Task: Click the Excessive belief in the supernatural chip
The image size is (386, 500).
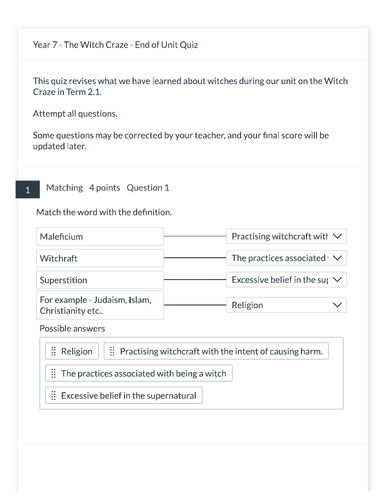Action: (124, 395)
